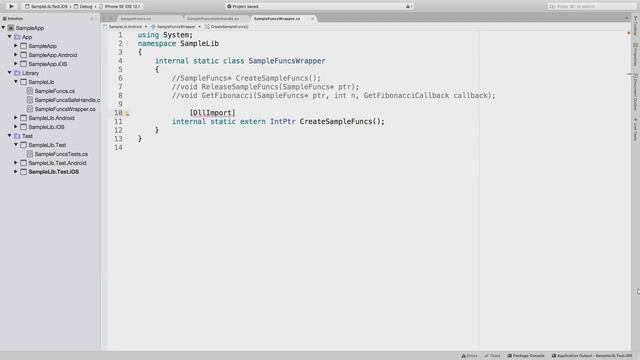
Task: Select SampleFuncsWrapper.cs in the solution tree
Action: (65, 109)
